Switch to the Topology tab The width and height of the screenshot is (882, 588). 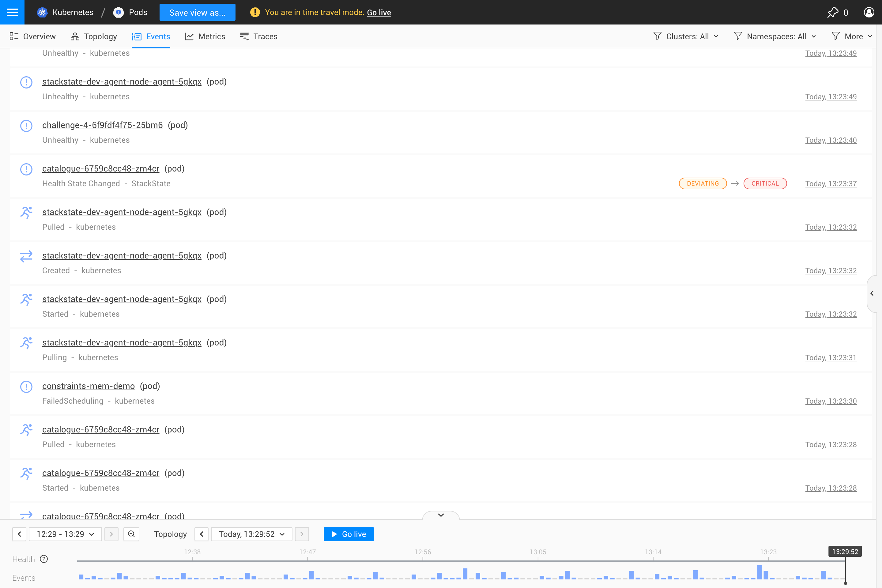pos(94,36)
